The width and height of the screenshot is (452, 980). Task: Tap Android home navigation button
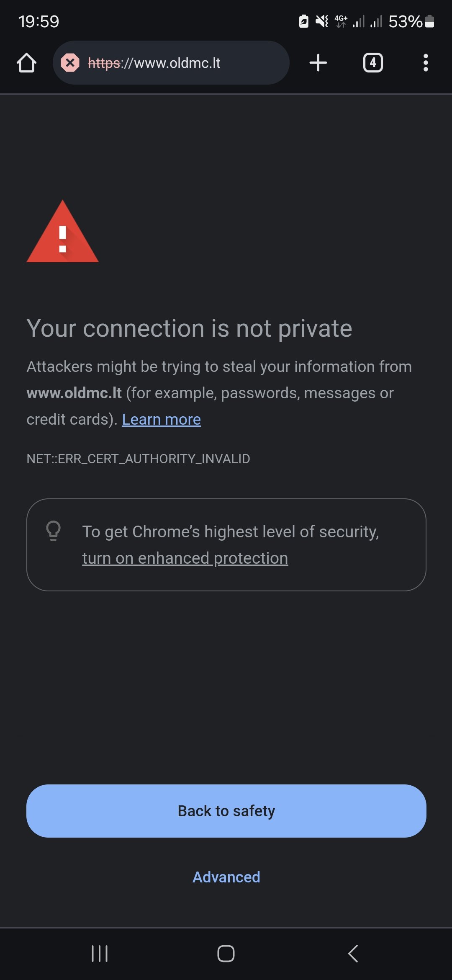(226, 954)
